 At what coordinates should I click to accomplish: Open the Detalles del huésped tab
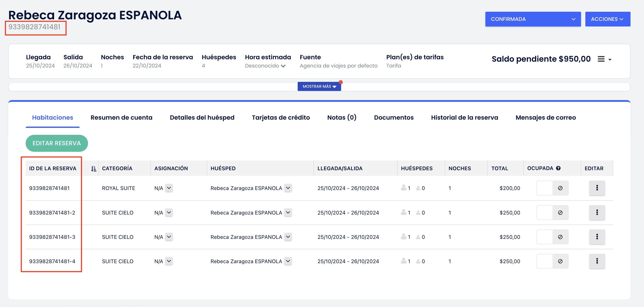202,117
